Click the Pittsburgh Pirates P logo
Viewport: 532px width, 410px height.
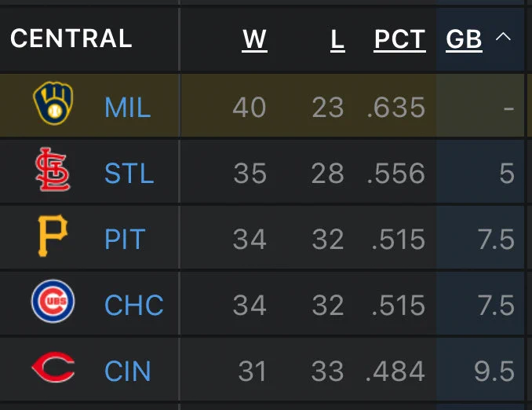tap(53, 236)
